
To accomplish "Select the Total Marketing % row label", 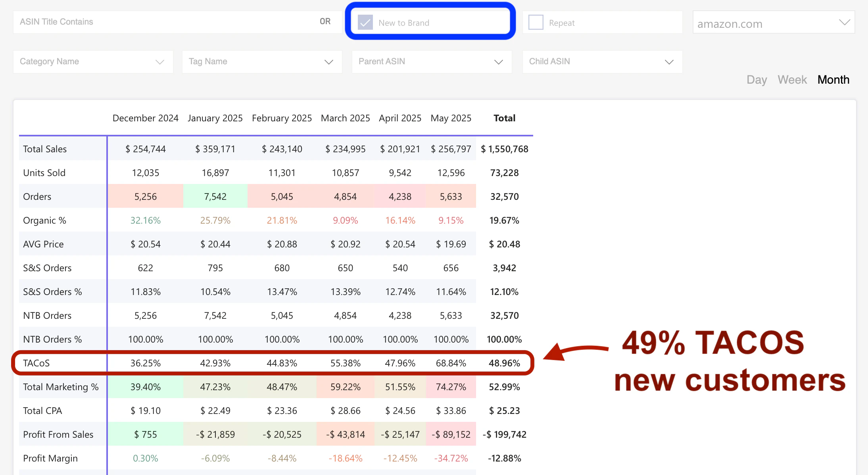I will coord(61,387).
